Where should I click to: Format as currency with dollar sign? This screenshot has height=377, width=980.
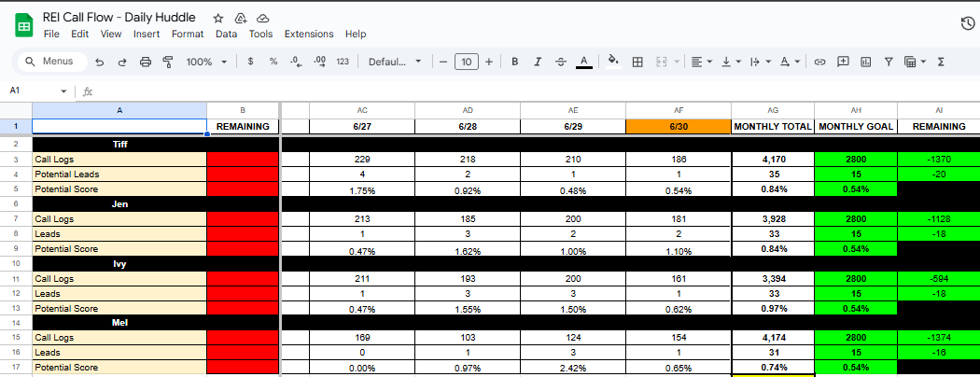[251, 62]
